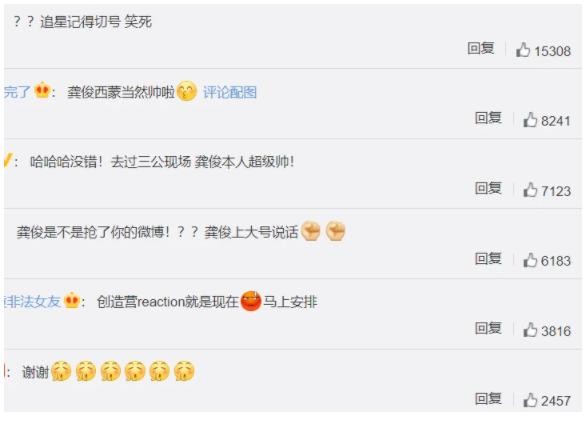This screenshot has height=425, width=586.
Task: Click 回复 under the 谢谢 comment
Action: tap(488, 398)
